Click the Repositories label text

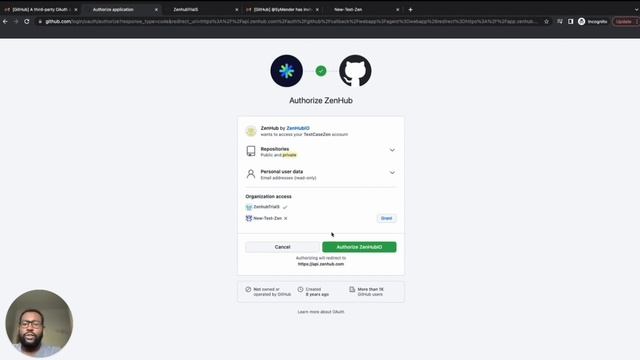click(275, 149)
